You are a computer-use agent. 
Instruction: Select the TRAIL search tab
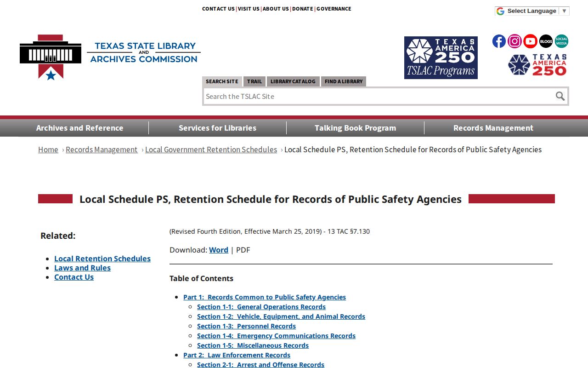(x=254, y=81)
